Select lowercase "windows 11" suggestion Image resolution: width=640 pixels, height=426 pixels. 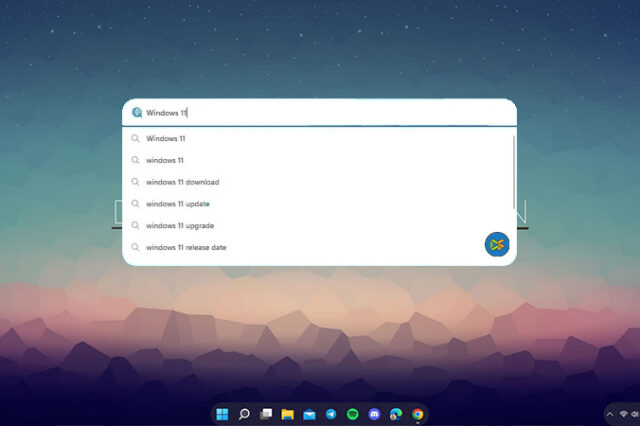319,160
